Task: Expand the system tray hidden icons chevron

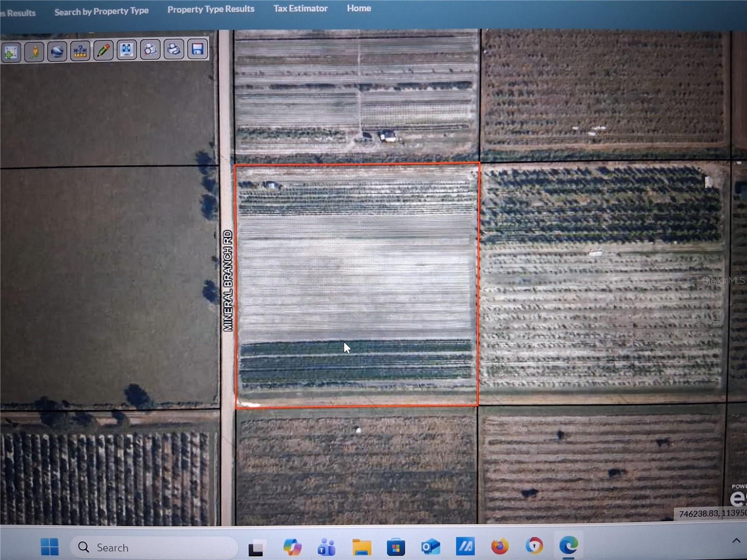Action: [x=736, y=541]
